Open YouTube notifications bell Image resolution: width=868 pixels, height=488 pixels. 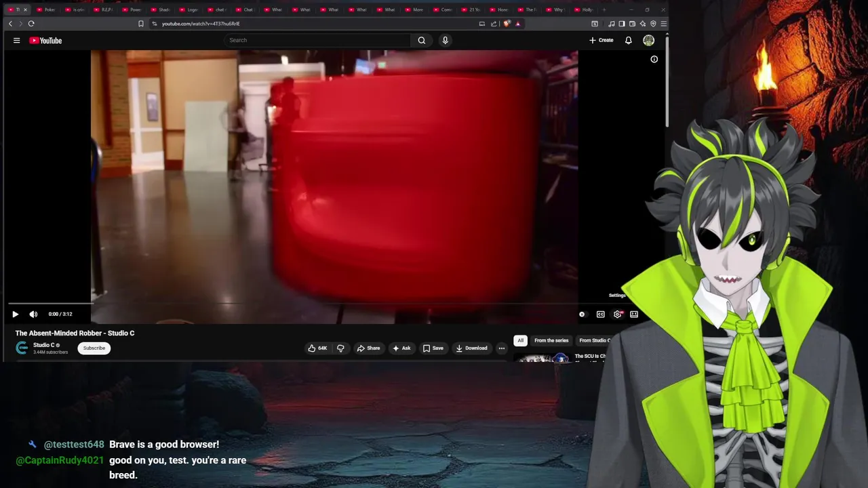click(628, 40)
